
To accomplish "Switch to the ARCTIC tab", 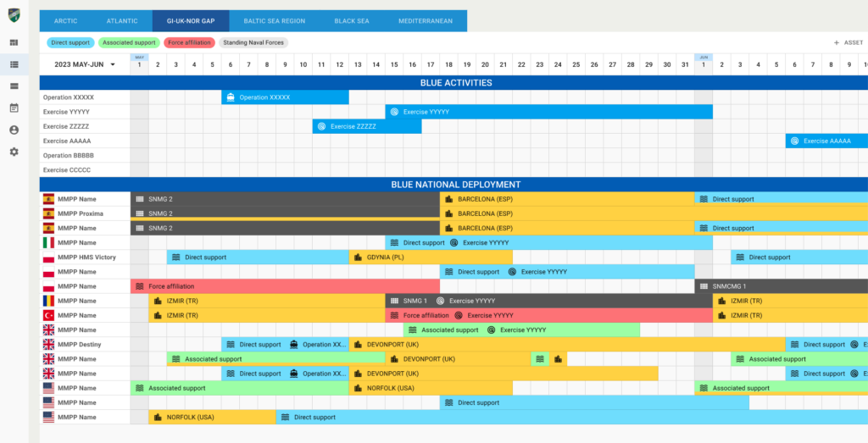I will [65, 21].
